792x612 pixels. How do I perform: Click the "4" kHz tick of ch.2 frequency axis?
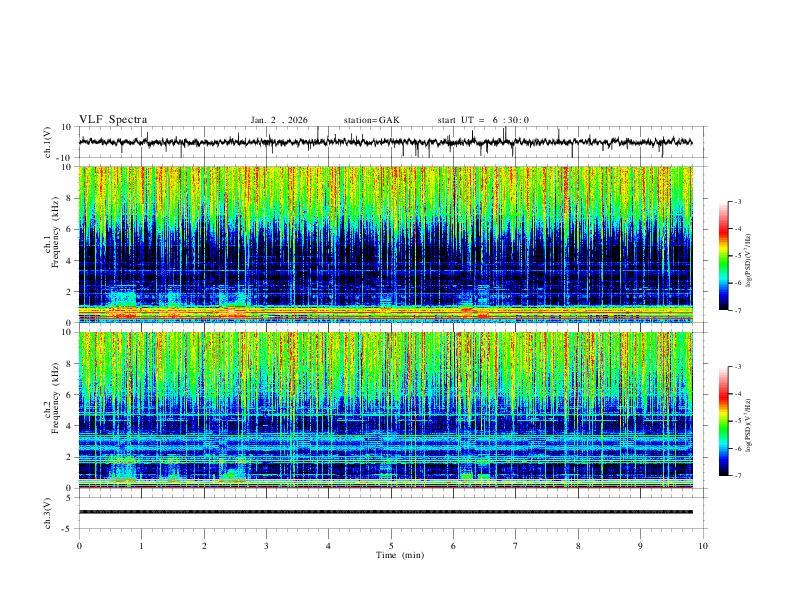(70, 426)
